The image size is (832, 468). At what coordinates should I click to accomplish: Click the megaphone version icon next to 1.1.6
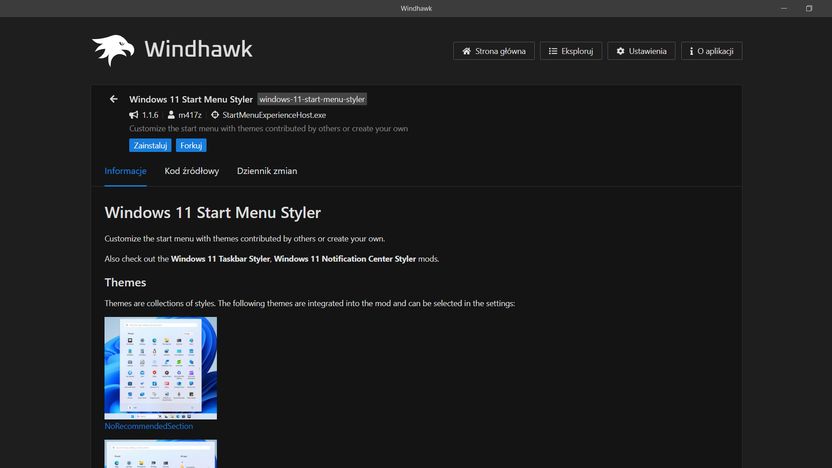click(134, 115)
